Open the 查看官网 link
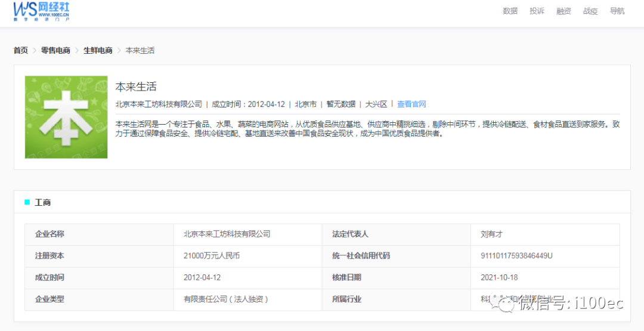Screen dimensions: 644x331 [411, 104]
